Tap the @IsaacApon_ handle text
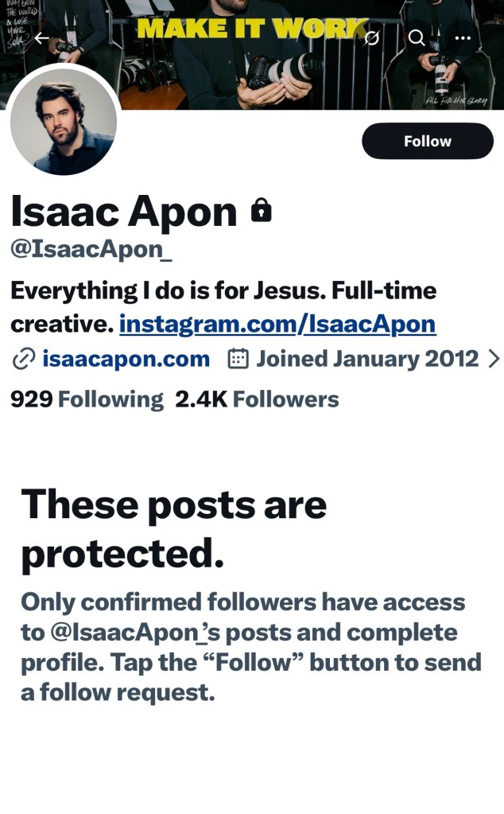The width and height of the screenshot is (504, 814). click(91, 249)
